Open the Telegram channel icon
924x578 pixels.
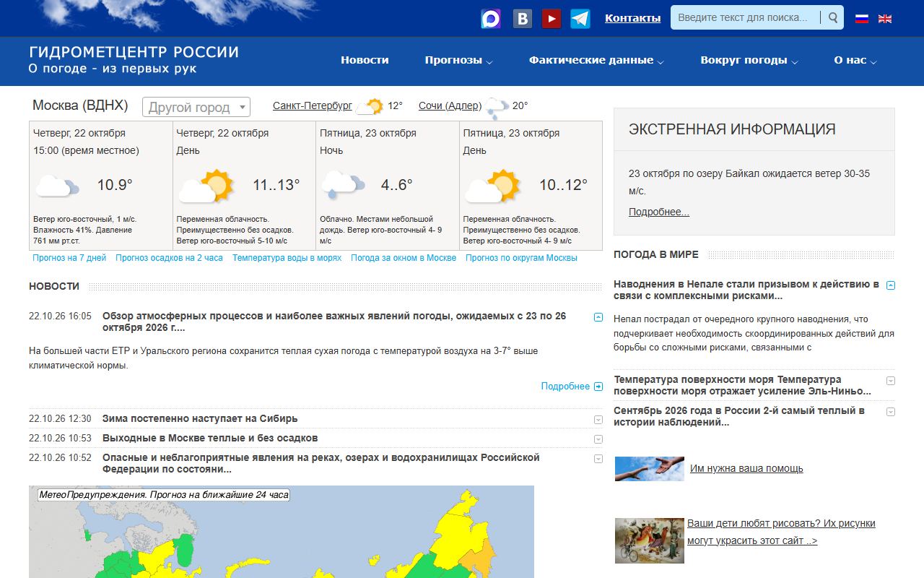click(x=580, y=18)
